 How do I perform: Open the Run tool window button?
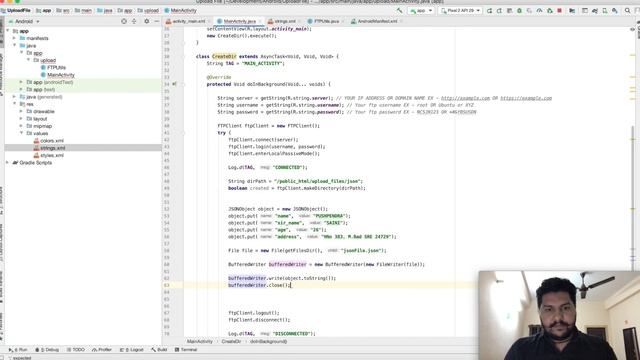pyautogui.click(x=18, y=350)
